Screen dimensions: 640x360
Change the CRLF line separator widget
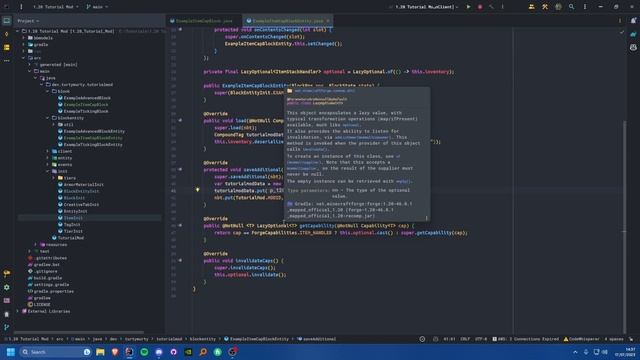pyautogui.click(x=465, y=339)
